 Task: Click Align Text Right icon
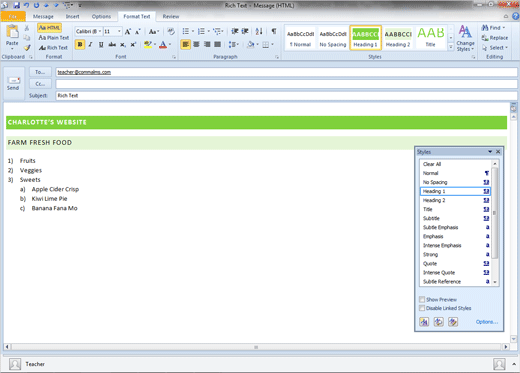point(207,44)
